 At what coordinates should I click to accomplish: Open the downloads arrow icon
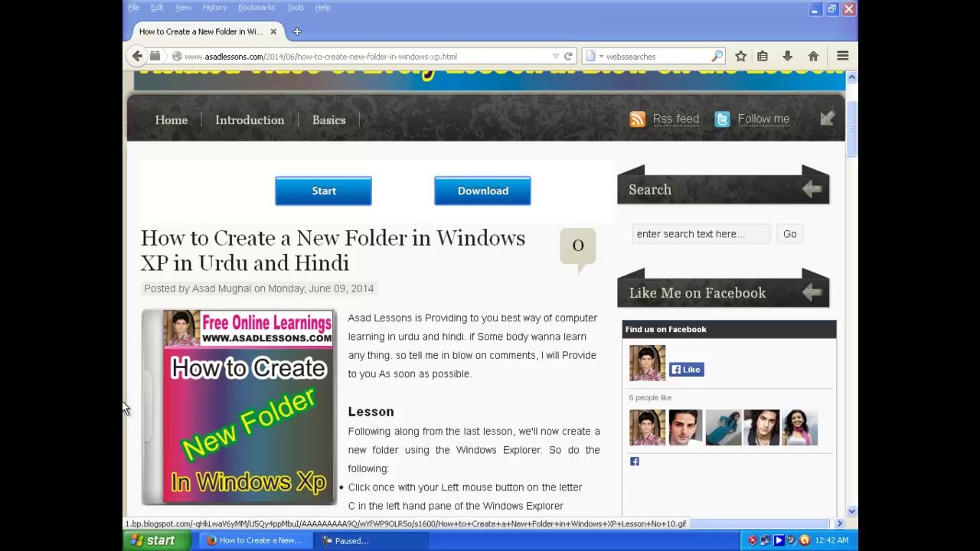pyautogui.click(x=787, y=56)
